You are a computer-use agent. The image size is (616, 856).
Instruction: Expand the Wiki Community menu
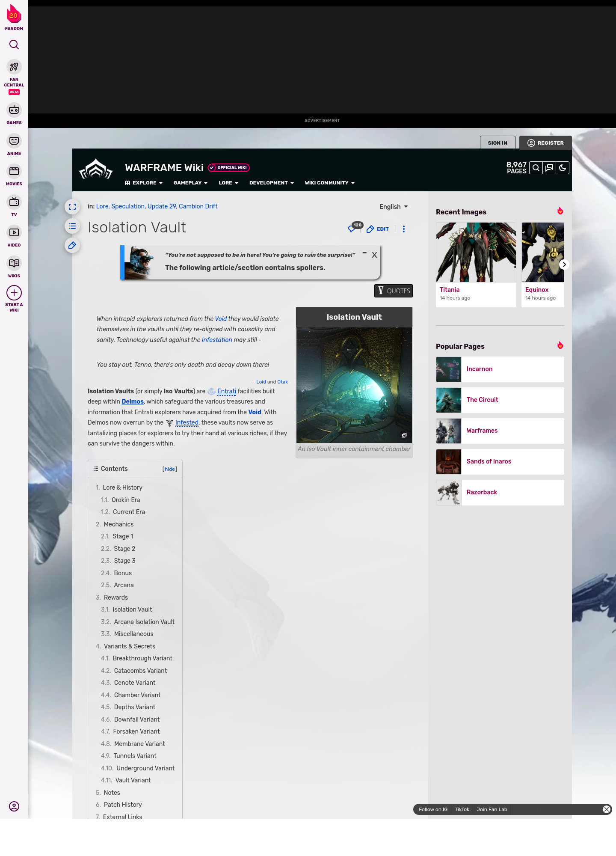(330, 183)
